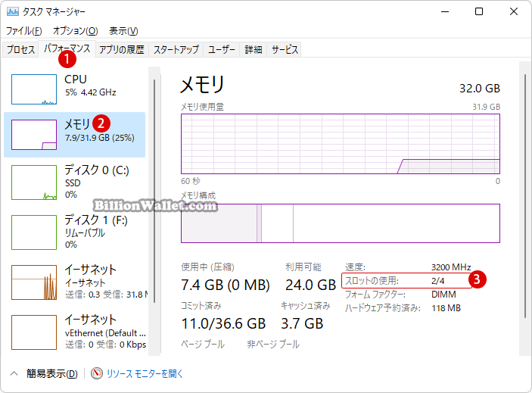Click the メモリ構成 composition bar
The width and height of the screenshot is (532, 393).
click(341, 223)
